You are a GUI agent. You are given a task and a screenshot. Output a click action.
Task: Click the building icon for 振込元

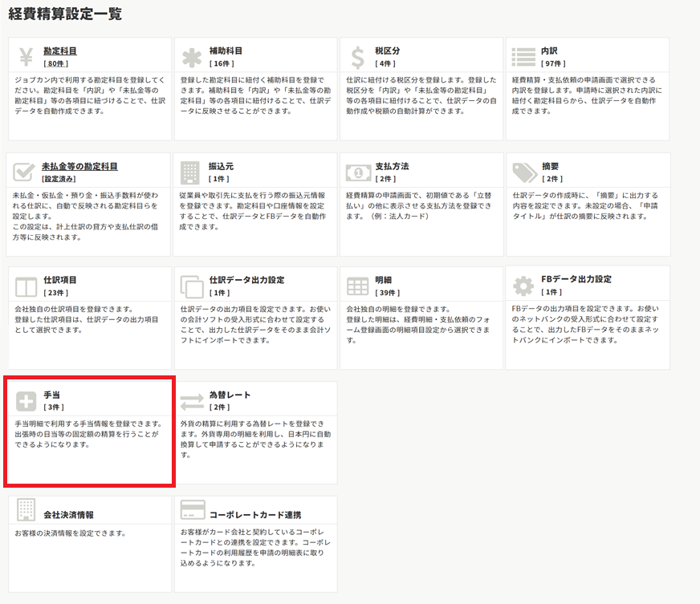[190, 172]
